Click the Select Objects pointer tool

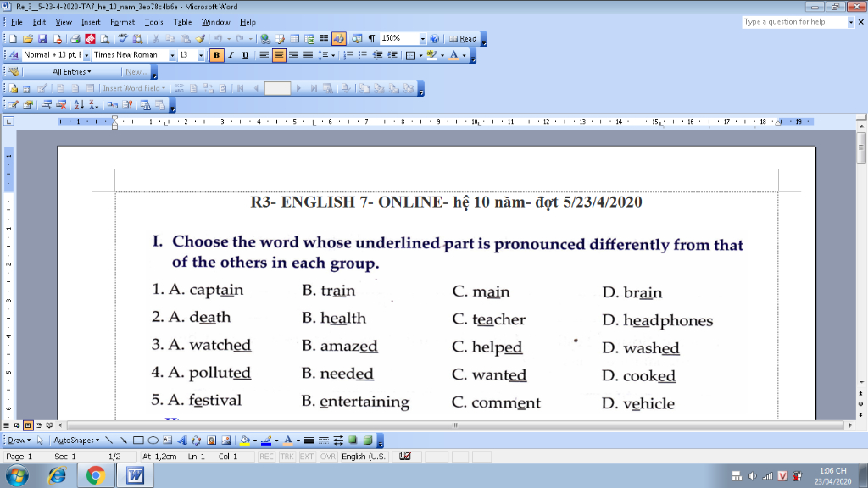tap(40, 441)
